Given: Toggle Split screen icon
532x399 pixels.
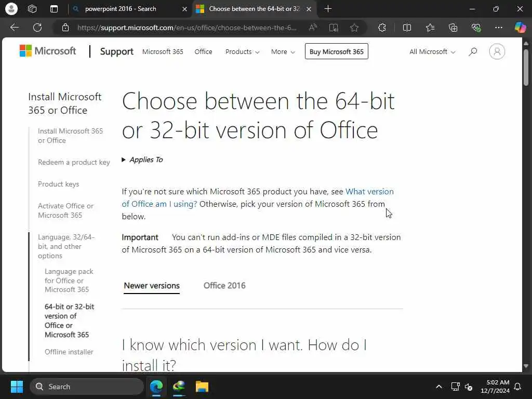Looking at the screenshot, I should point(407,28).
